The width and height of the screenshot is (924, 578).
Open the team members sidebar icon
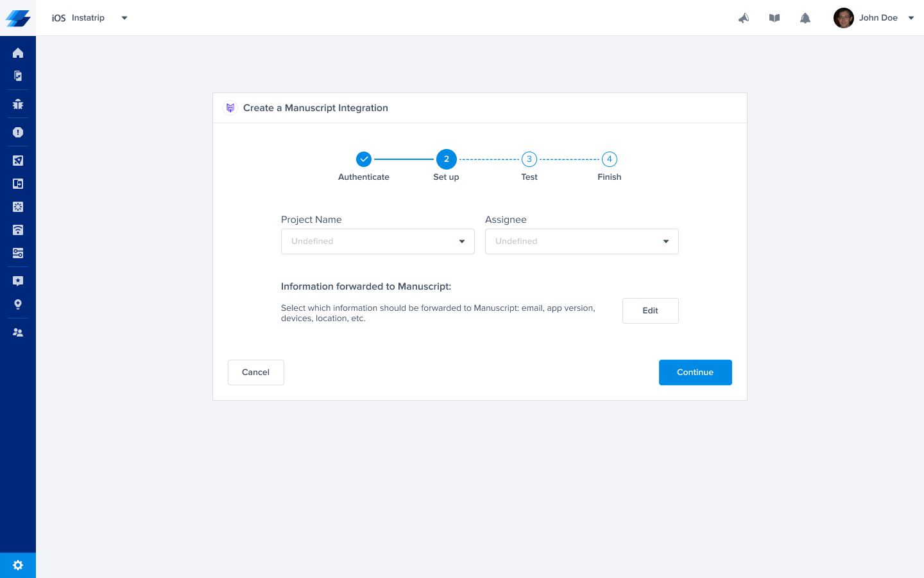click(x=18, y=333)
